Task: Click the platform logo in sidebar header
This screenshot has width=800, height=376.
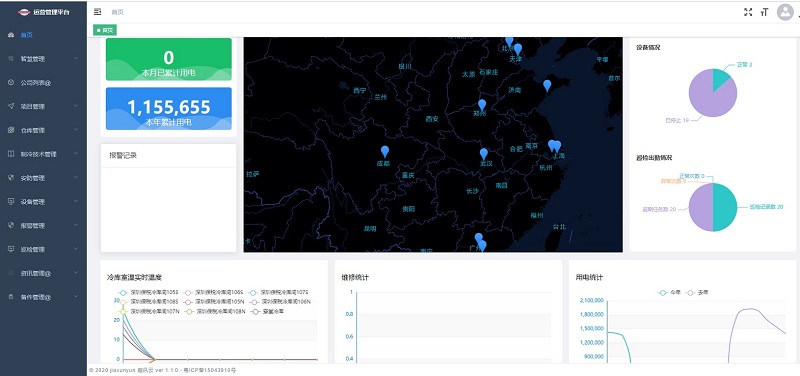Action: (x=24, y=12)
